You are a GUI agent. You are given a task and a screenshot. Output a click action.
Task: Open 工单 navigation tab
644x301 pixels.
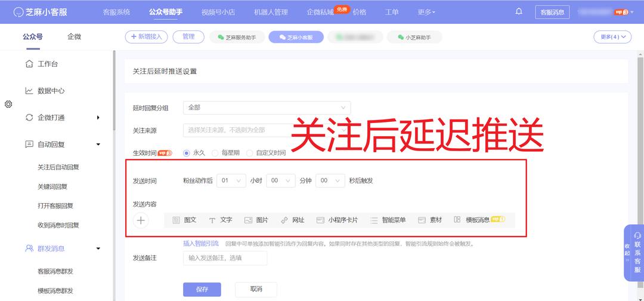coord(391,12)
